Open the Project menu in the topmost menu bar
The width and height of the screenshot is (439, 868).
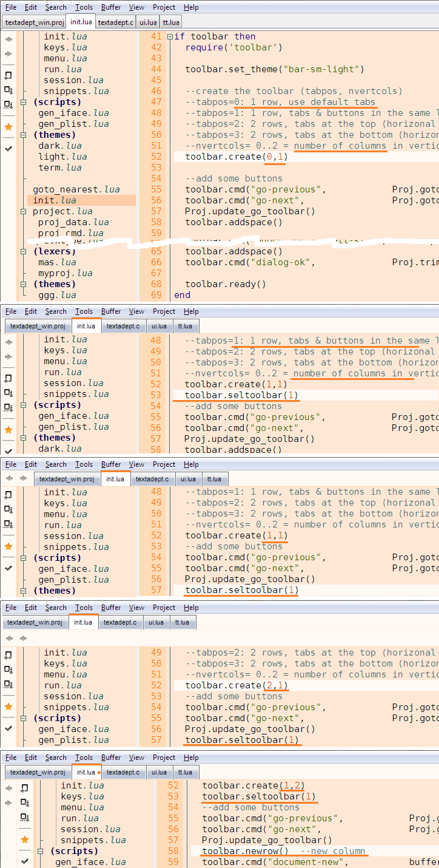coord(164,7)
